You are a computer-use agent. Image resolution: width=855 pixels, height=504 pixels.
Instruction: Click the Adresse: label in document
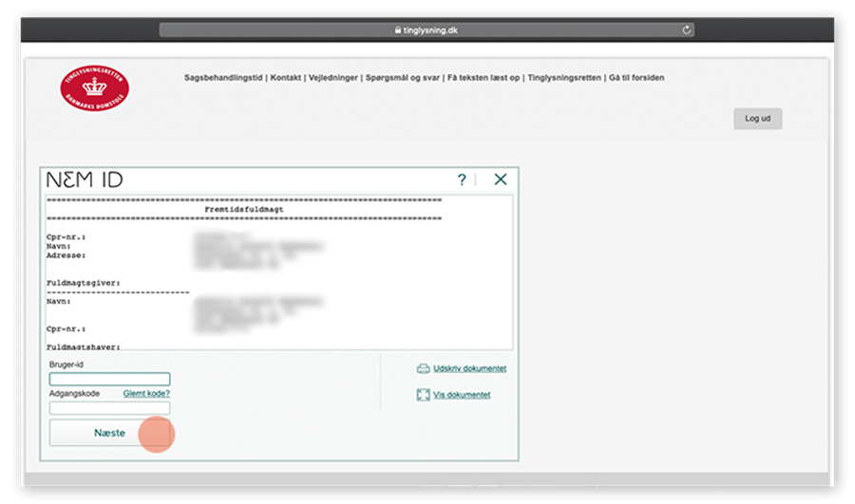66,255
